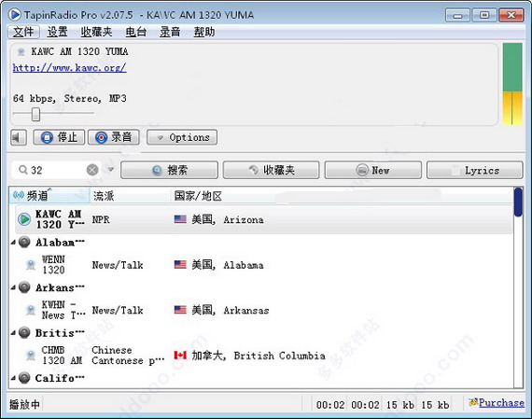This screenshot has width=532, height=419.
Task: Click the US flag in the Alabama row
Action: [180, 265]
